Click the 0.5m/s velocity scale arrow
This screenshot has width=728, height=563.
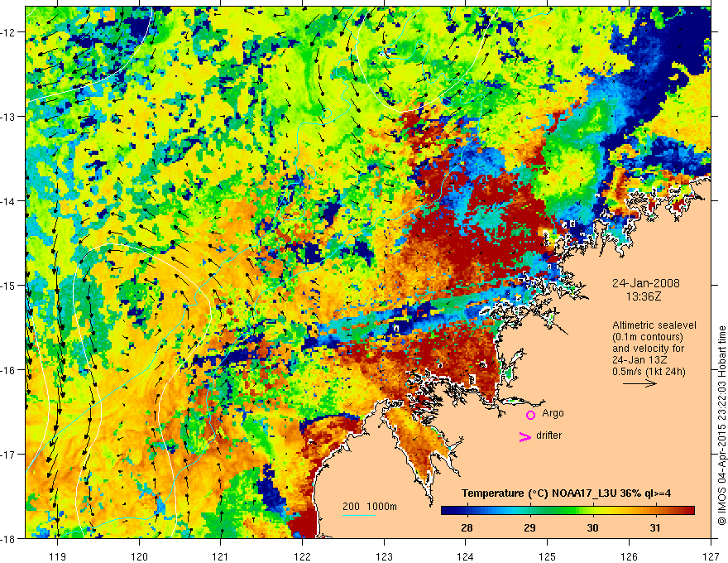(x=639, y=383)
